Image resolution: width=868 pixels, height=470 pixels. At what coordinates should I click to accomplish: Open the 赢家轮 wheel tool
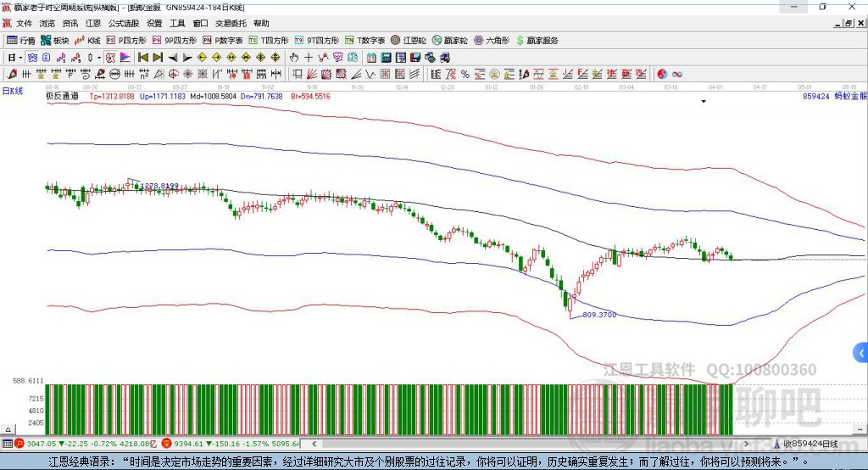tap(449, 41)
